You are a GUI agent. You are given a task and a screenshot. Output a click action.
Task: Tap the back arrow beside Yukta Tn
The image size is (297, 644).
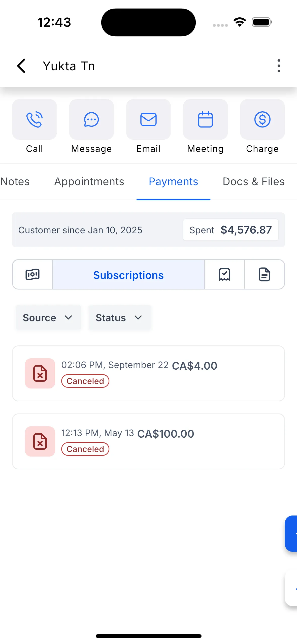[21, 66]
